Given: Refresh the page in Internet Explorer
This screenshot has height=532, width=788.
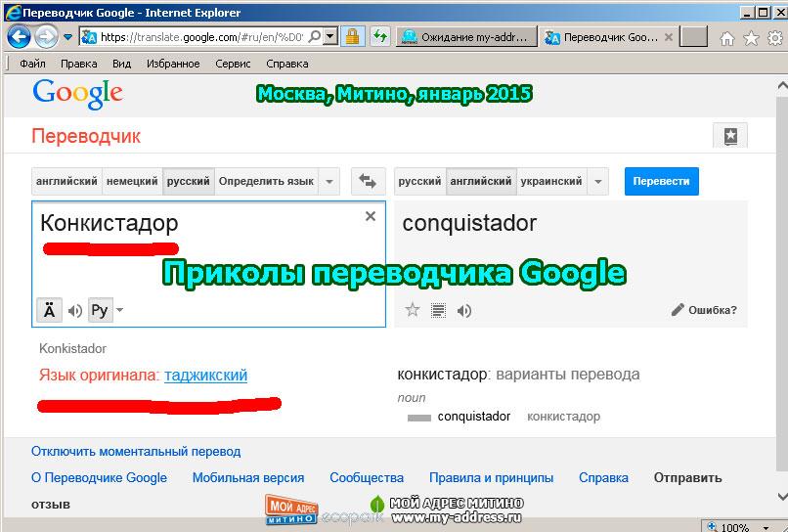Looking at the screenshot, I should (379, 37).
